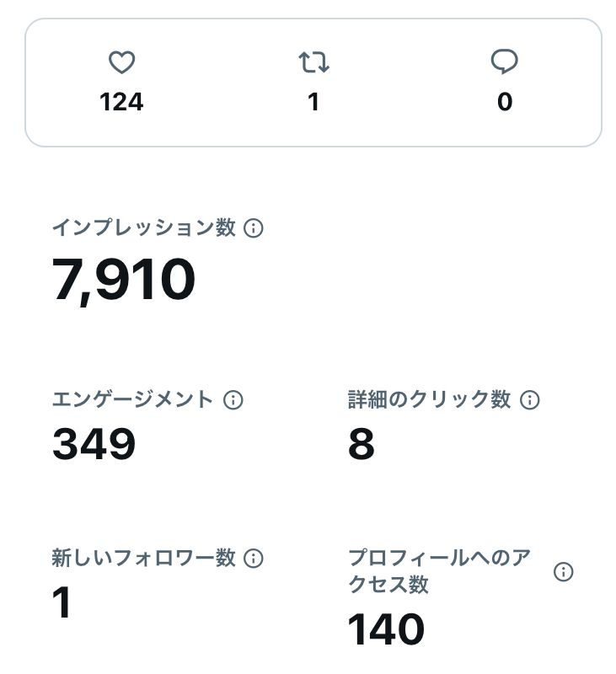This screenshot has width=616, height=674.
Task: Click the プロフィールへのアクセス数 label
Action: pos(438,571)
